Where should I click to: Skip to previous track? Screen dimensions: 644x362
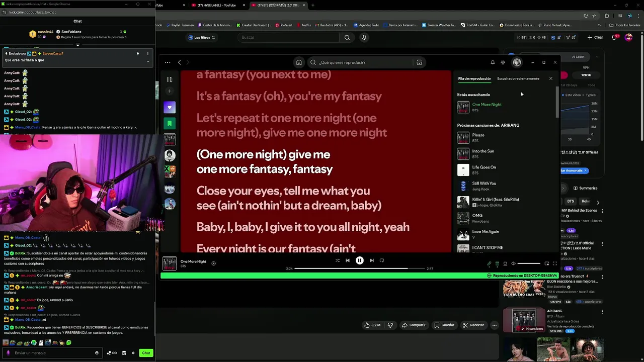348,260
